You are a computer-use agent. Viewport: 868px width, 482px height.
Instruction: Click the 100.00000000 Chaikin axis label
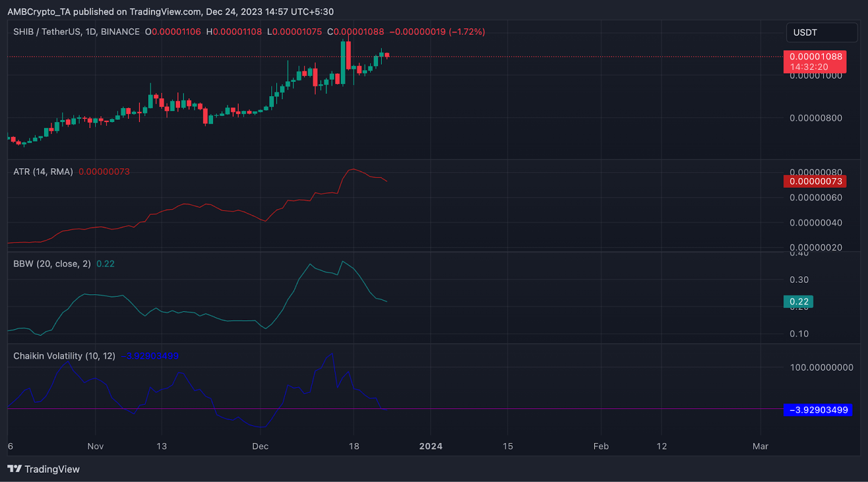pyautogui.click(x=821, y=367)
